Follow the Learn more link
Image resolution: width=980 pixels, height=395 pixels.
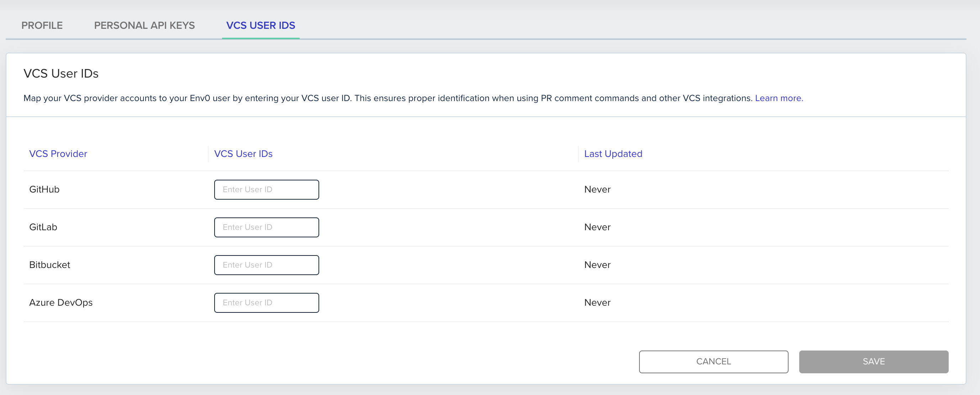pyautogui.click(x=778, y=98)
